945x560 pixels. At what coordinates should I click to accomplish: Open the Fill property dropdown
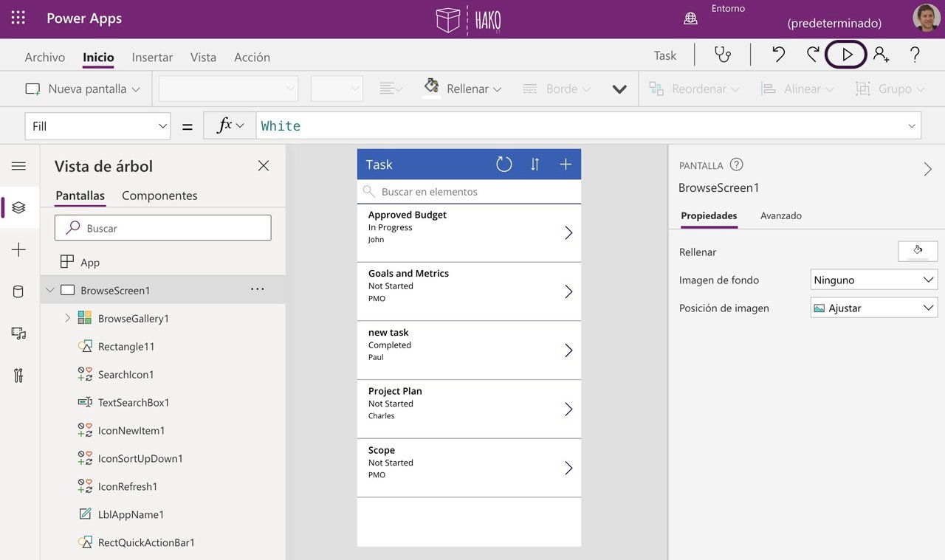[97, 126]
